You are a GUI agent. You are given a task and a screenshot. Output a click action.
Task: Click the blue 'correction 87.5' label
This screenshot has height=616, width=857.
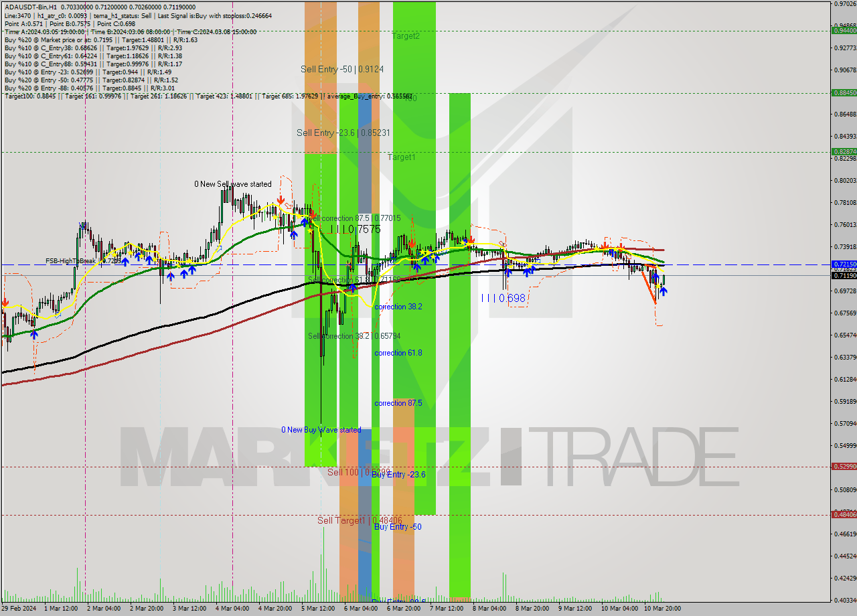398,403
